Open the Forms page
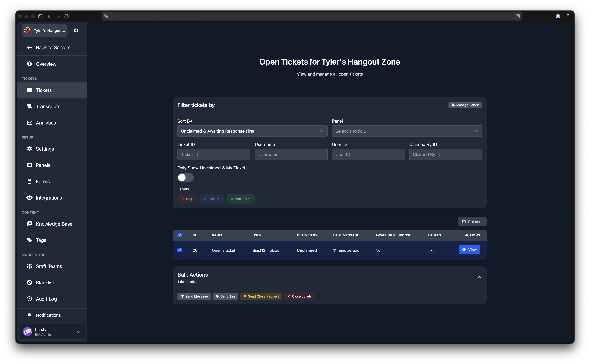Screen dimensions: 590x364 tap(52, 181)
